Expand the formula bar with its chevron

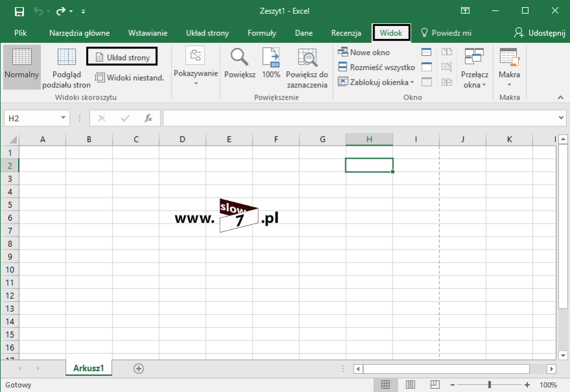point(562,118)
